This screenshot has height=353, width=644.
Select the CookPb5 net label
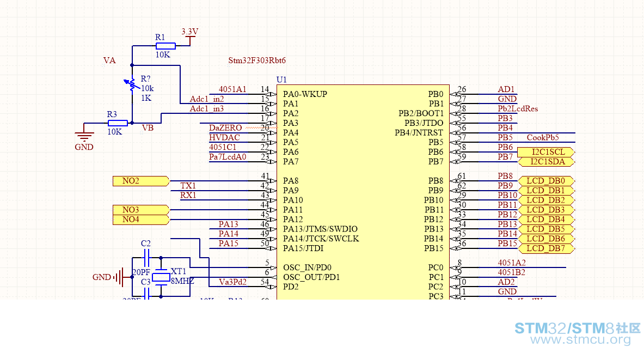[543, 138]
